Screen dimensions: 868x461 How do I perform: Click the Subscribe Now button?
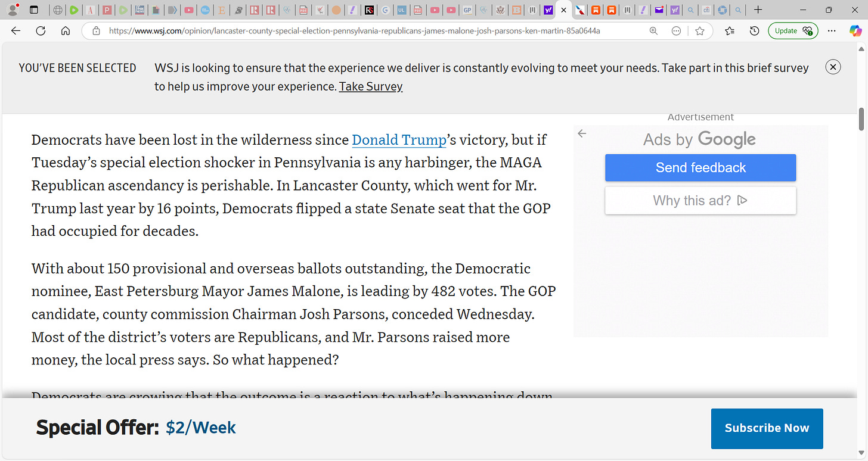[767, 428]
